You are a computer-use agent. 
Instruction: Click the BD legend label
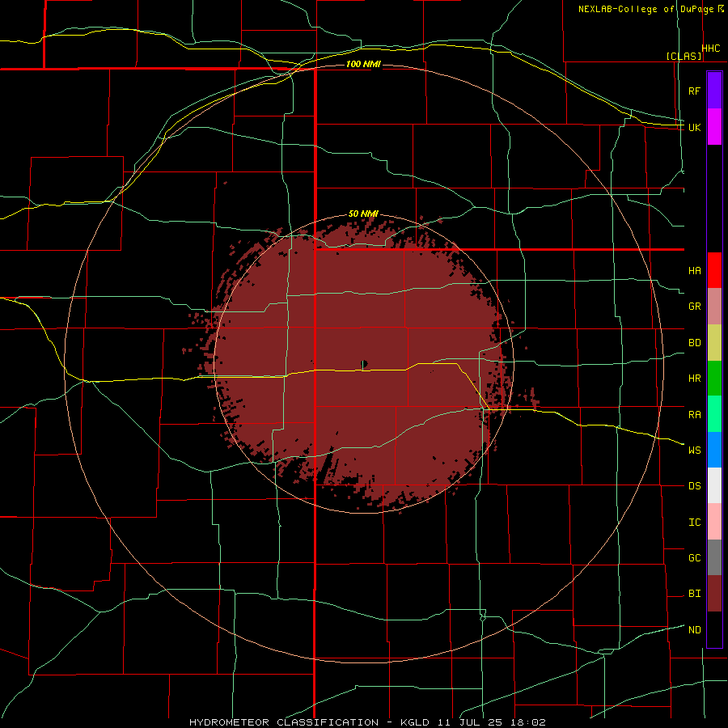[694, 343]
